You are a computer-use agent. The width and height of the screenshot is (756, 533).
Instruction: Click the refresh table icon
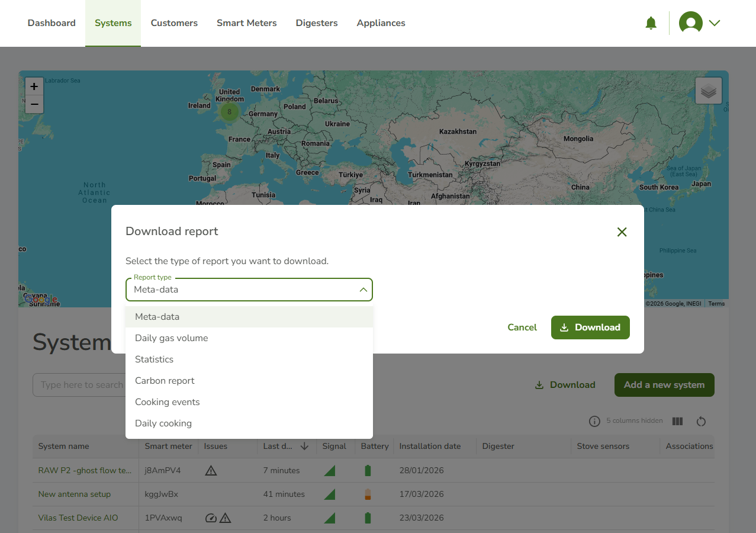pos(701,421)
